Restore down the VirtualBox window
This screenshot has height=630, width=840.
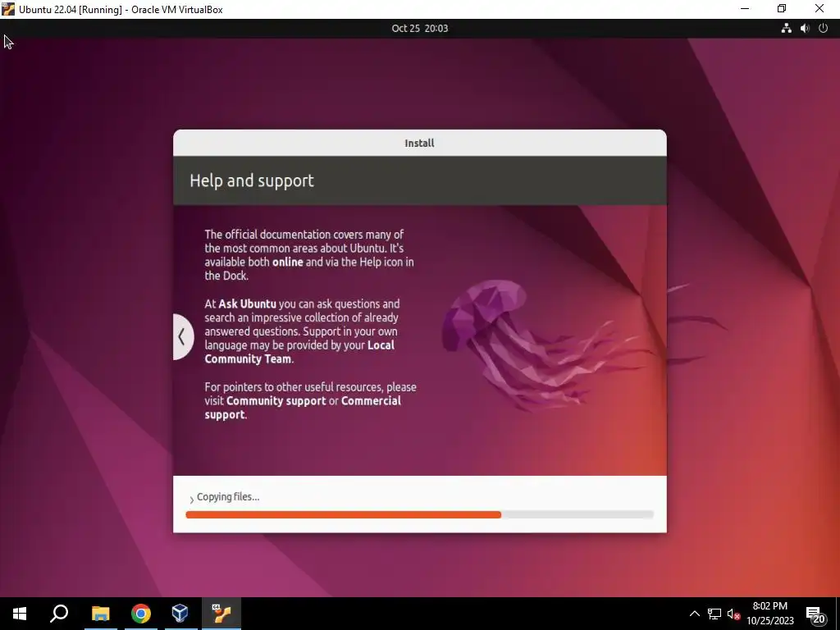point(782,9)
